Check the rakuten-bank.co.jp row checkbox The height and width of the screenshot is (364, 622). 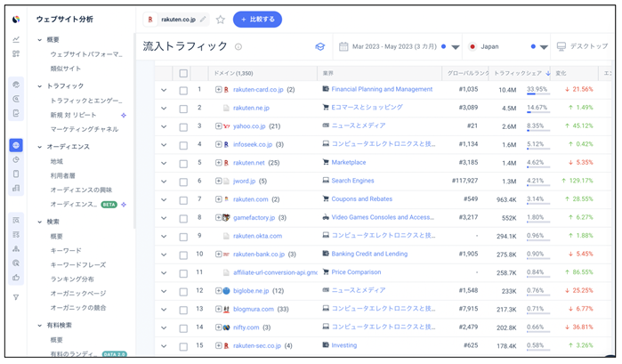pos(183,255)
